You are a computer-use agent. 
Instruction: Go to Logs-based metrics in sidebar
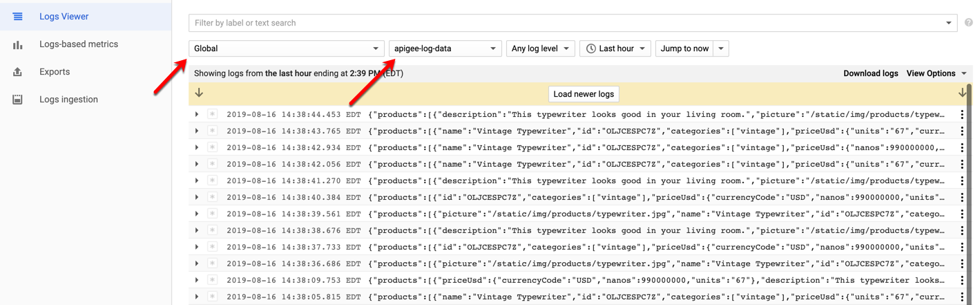pyautogui.click(x=86, y=44)
